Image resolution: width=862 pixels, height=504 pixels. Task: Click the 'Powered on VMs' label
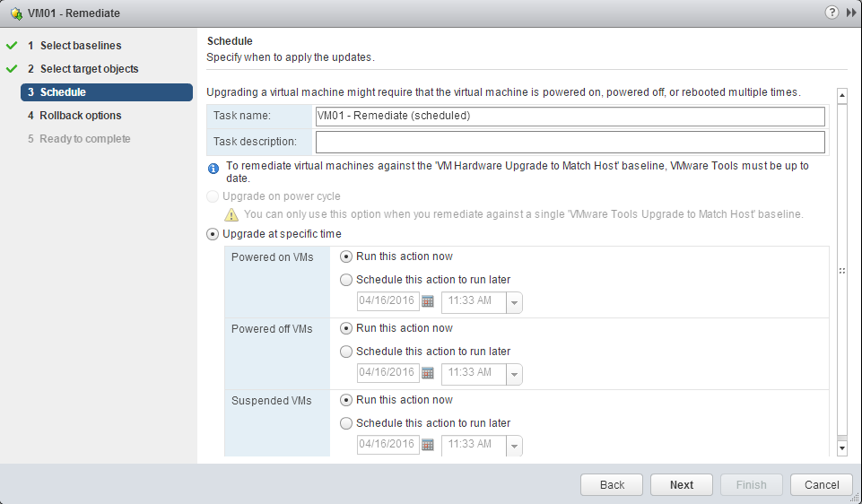click(x=272, y=257)
